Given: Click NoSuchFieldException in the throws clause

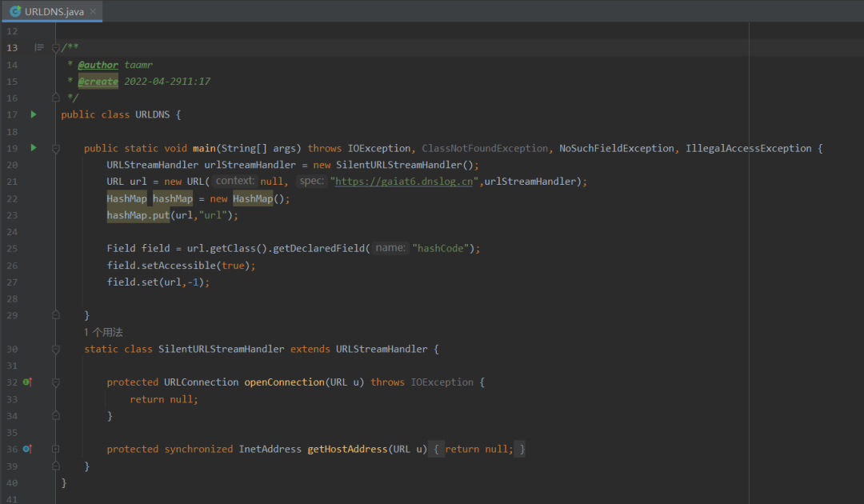Looking at the screenshot, I should click(x=617, y=148).
